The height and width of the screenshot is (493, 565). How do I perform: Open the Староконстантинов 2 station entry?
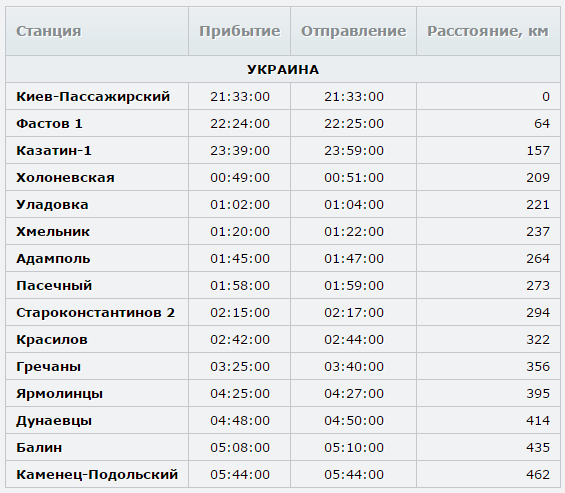95,312
